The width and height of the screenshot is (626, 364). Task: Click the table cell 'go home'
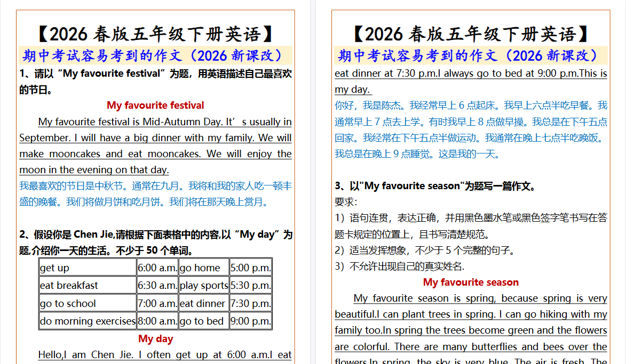click(x=204, y=268)
